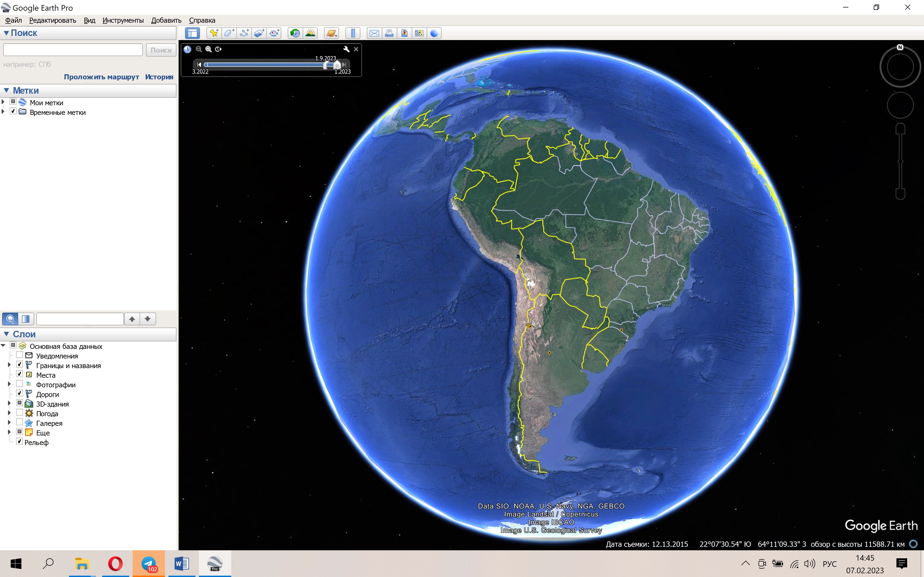The image size is (924, 577).
Task: Open the Добавить menu
Action: pos(166,20)
